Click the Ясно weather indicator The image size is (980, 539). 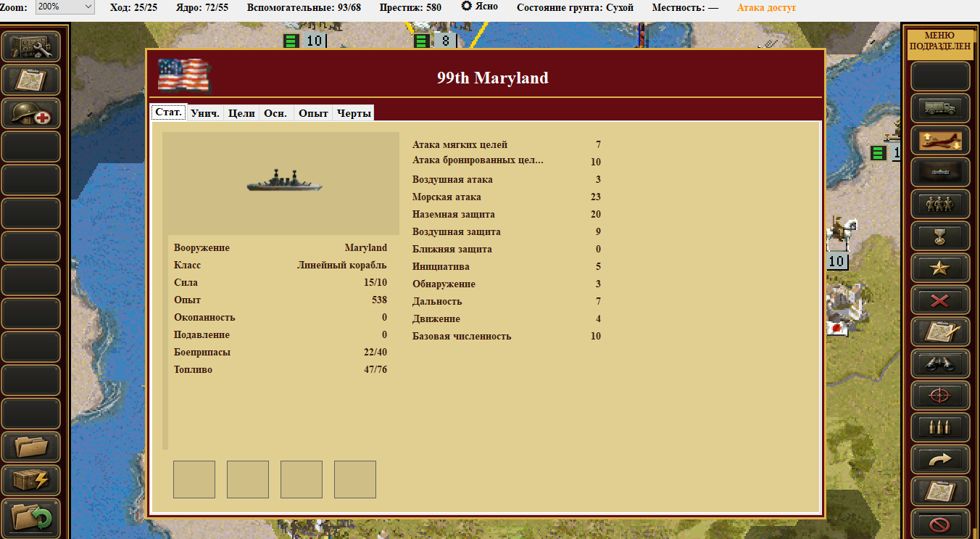point(480,7)
